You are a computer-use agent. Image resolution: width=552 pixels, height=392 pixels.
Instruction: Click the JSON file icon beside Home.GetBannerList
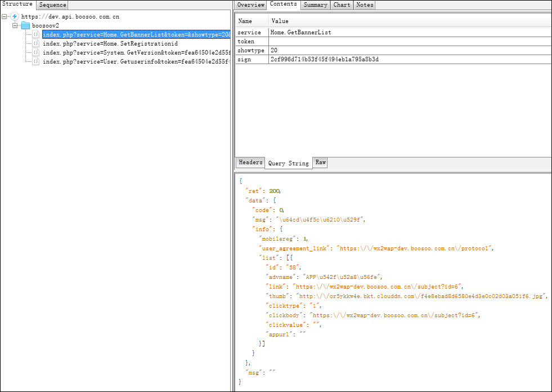(x=35, y=34)
